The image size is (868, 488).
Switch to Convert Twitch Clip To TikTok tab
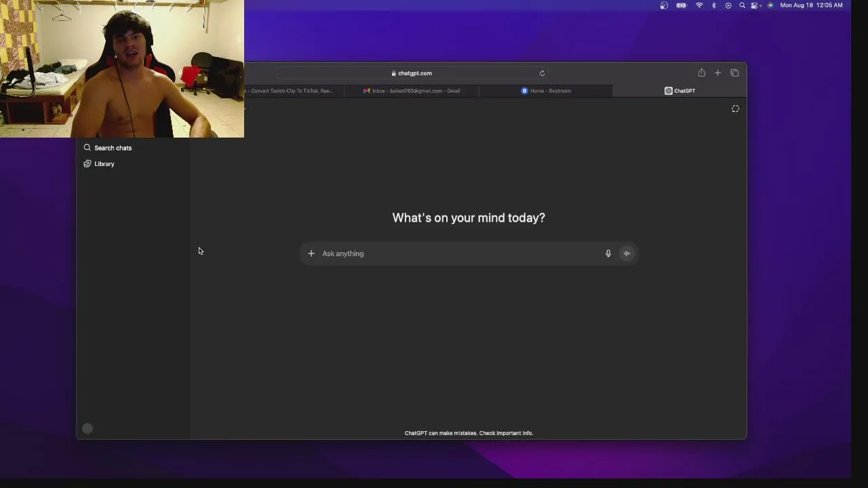pos(294,91)
